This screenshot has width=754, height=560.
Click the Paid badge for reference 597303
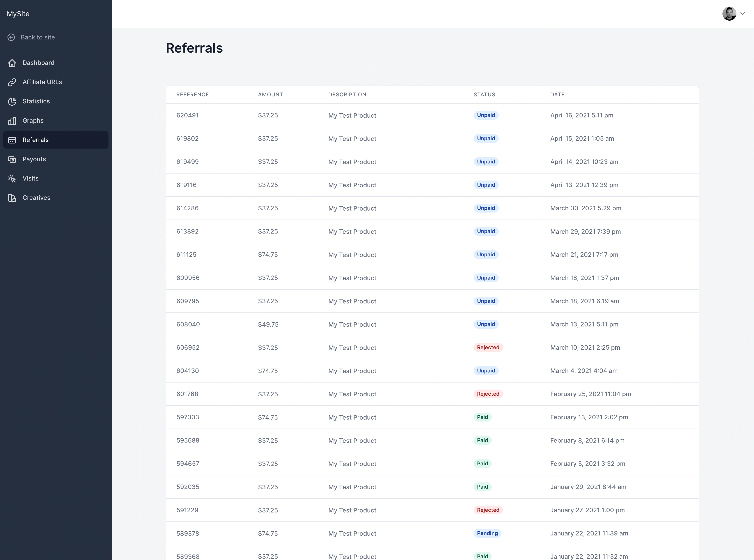click(x=483, y=417)
